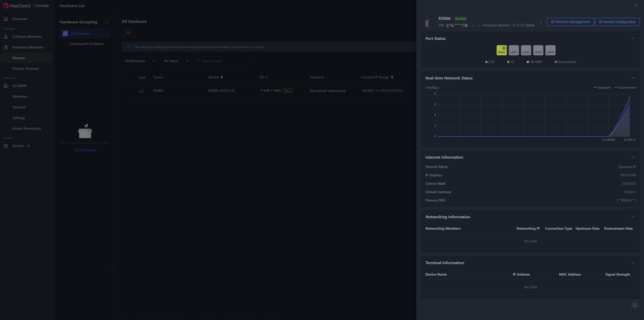This screenshot has height=320, width=644.
Task: Select the LAN4 port
Action: click(550, 50)
